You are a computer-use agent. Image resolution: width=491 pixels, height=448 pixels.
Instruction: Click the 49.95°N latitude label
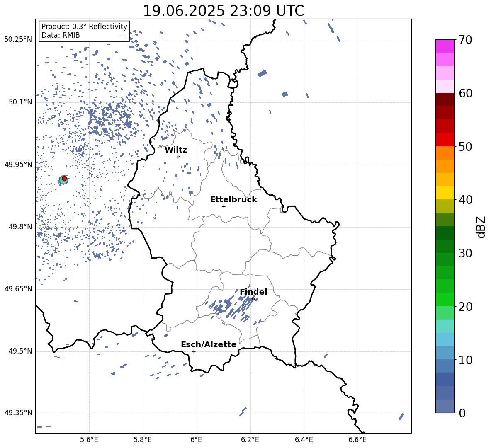pos(18,165)
